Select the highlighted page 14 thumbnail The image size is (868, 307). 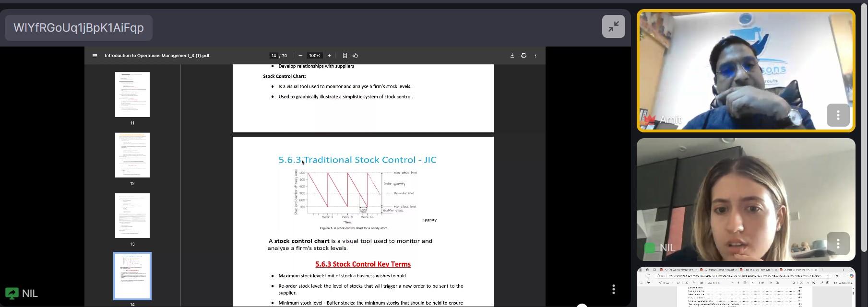tap(132, 276)
